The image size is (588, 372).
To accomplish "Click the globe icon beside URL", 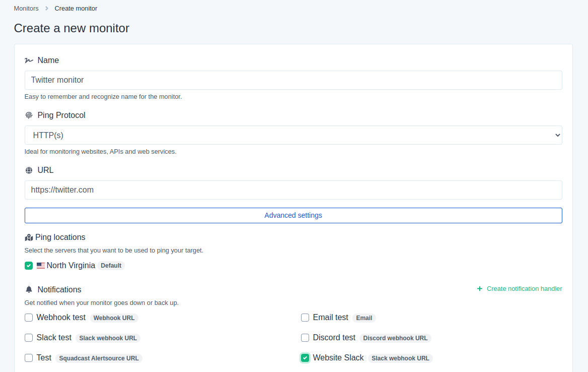I will pyautogui.click(x=29, y=170).
